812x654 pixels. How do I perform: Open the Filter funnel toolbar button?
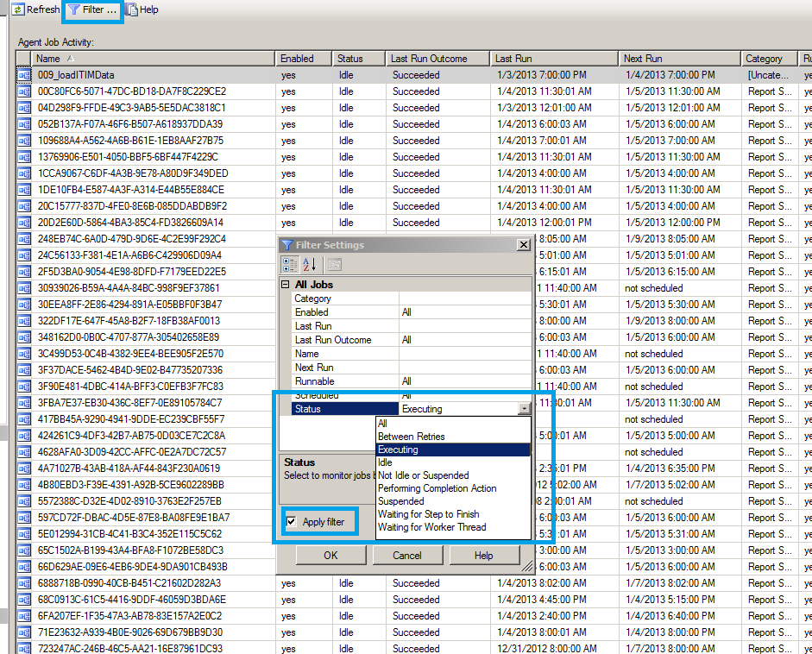94,9
